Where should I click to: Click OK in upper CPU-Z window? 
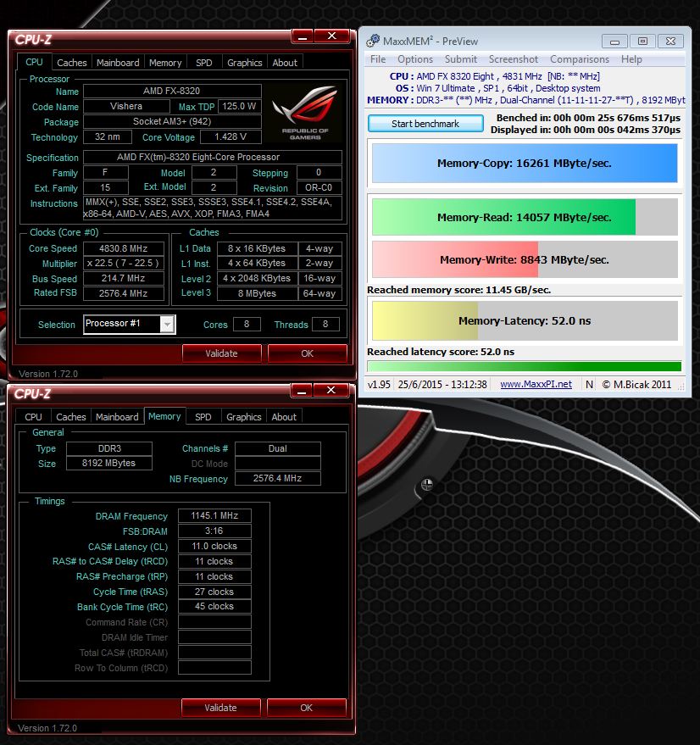307,353
